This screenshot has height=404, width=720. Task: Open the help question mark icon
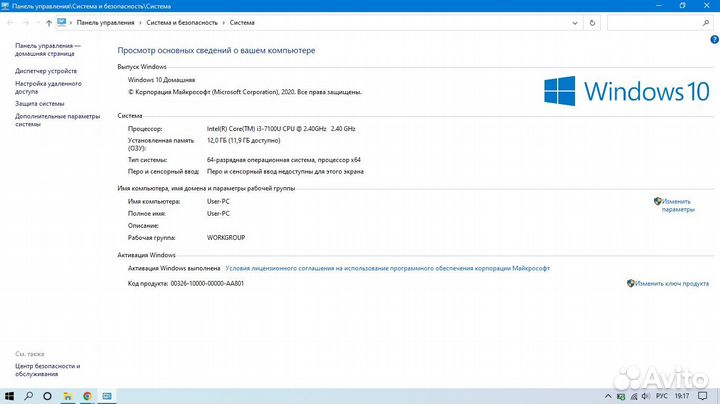[714, 39]
